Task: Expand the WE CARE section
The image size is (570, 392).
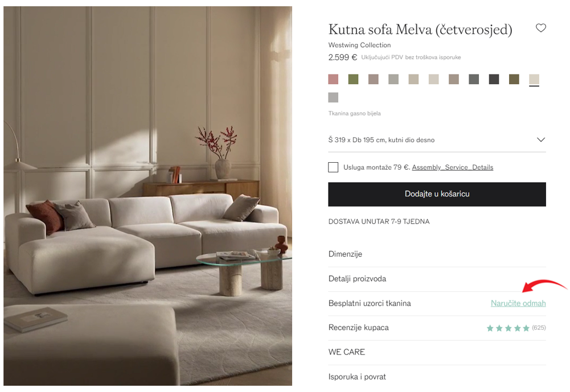Action: pos(437,352)
